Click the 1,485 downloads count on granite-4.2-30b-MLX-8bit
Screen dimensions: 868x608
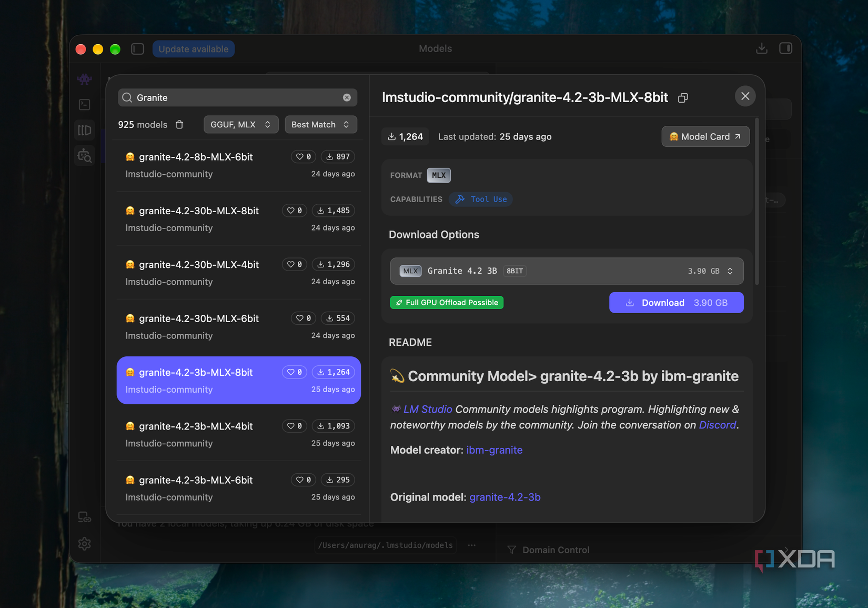click(334, 211)
